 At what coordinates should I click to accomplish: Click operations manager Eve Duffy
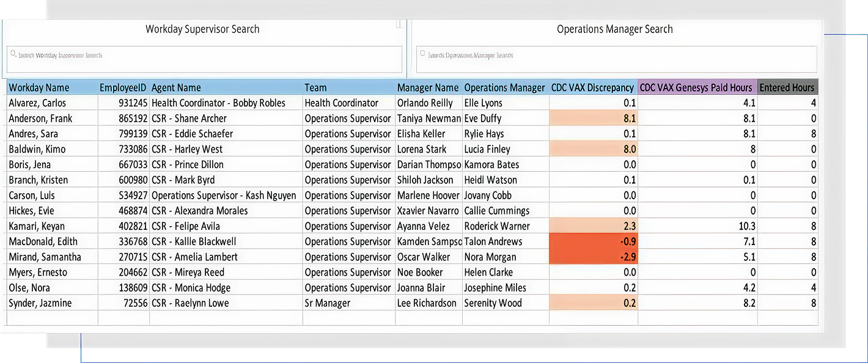[x=506, y=119]
